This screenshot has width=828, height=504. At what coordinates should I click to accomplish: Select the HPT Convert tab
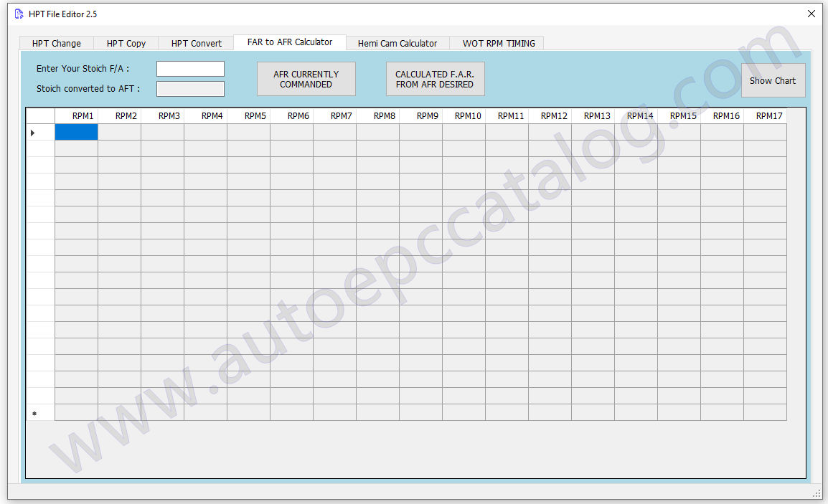197,43
